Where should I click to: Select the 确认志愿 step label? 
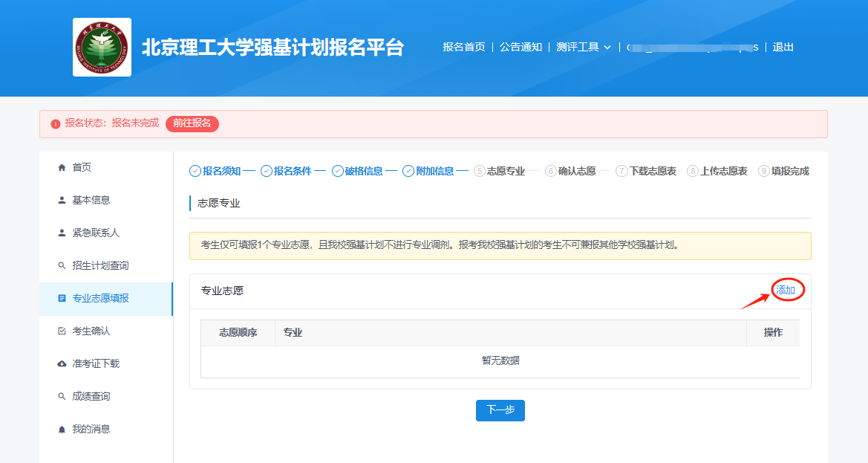(577, 171)
